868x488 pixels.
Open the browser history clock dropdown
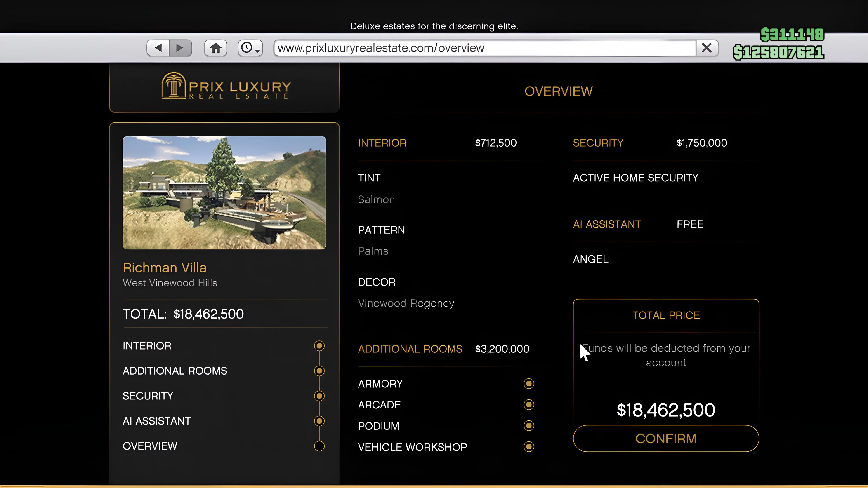pos(250,48)
